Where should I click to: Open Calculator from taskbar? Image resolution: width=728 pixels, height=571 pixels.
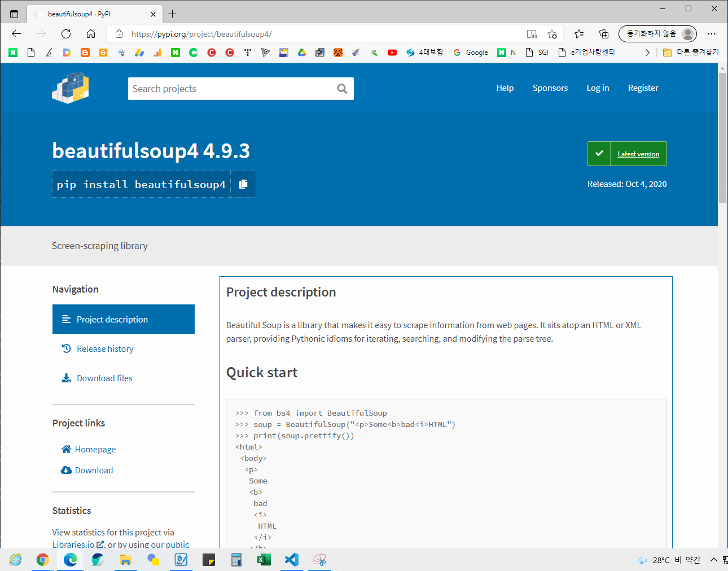236,560
